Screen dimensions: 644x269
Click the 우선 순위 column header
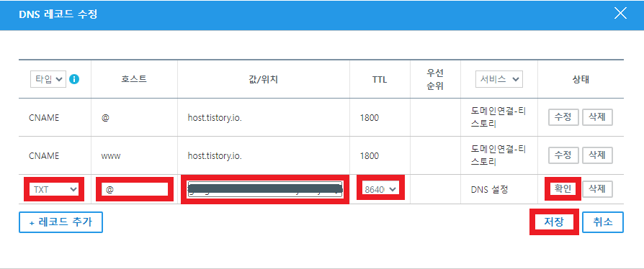(435, 80)
